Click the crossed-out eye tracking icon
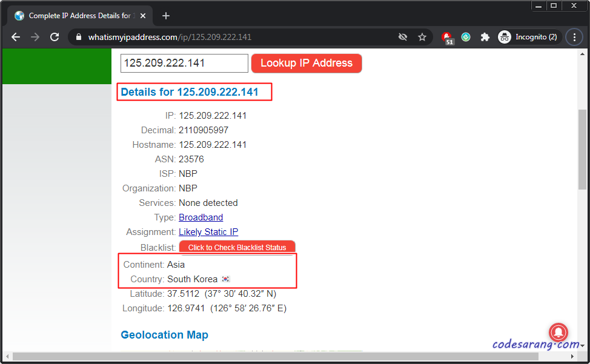The width and height of the screenshot is (590, 364). pos(403,37)
